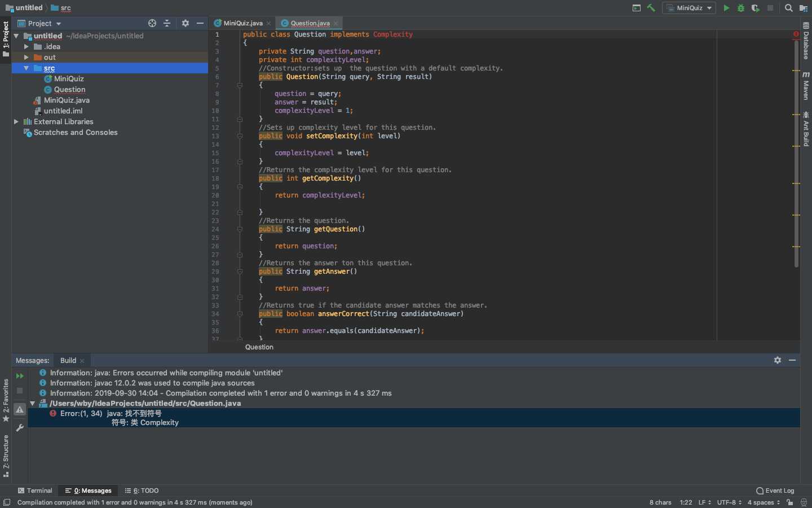
Task: Open the run configuration MiniQuiz dropdown
Action: click(689, 8)
